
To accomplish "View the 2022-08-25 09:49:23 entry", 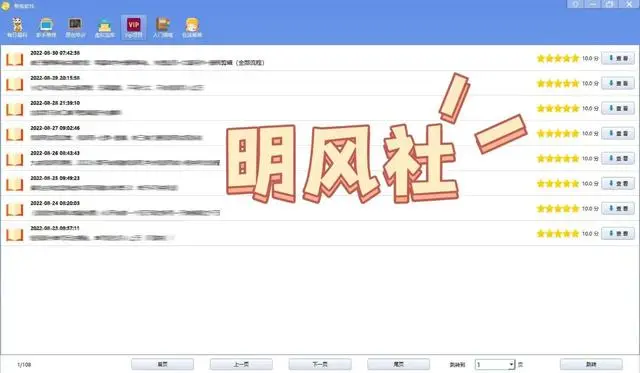I will tap(618, 184).
